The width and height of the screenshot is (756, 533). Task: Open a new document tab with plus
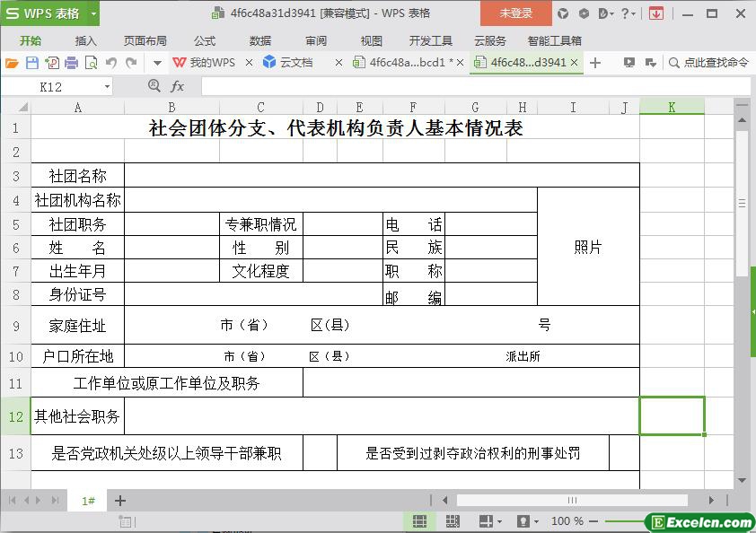(595, 63)
